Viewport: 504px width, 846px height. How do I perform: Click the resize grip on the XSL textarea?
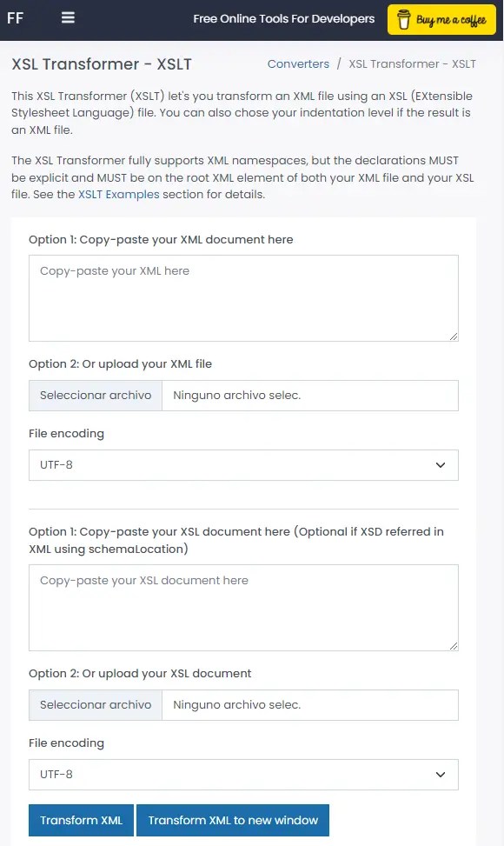[x=453, y=645]
